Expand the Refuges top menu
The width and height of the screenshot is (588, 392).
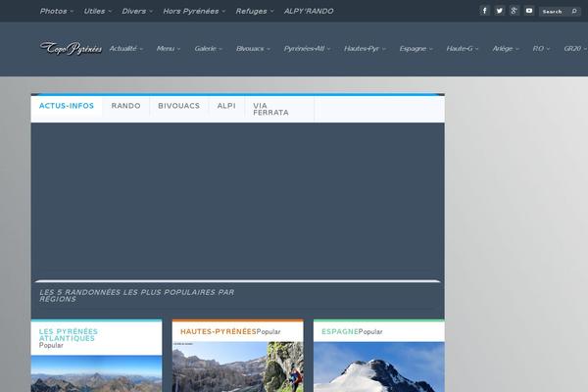coord(255,11)
